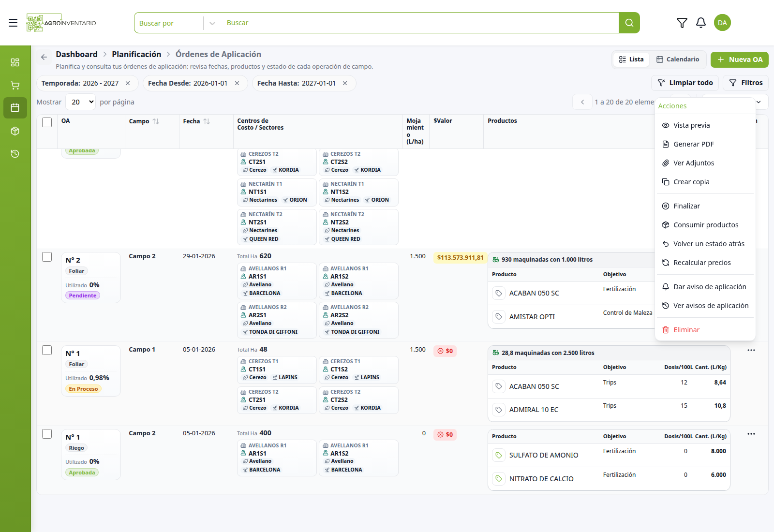Go to dashboard grid icon in sidebar
Image resolution: width=774 pixels, height=532 pixels.
click(15, 62)
